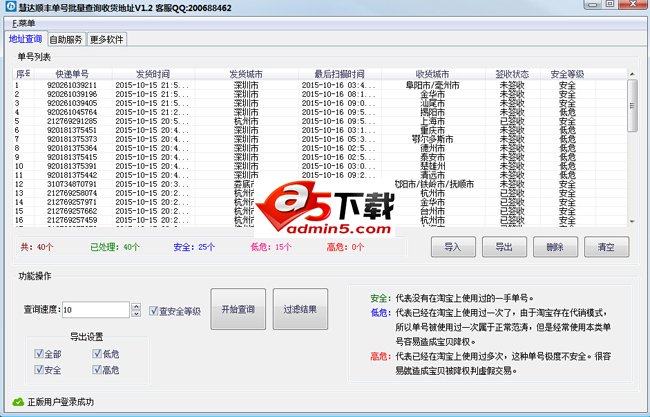This screenshot has height=417, width=650.
Task: Click the 导出 button
Action: 504,247
